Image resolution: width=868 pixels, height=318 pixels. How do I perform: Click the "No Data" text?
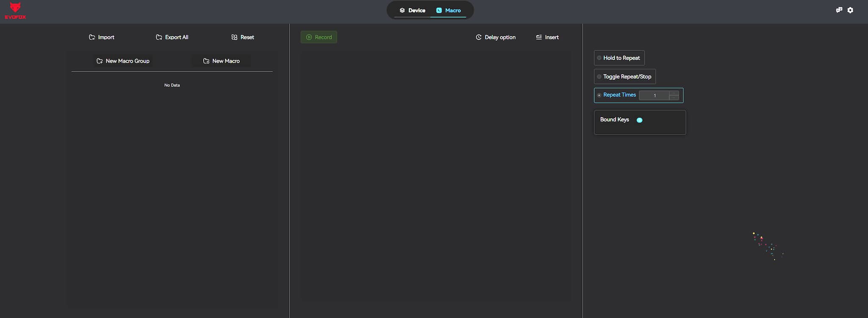tap(172, 85)
